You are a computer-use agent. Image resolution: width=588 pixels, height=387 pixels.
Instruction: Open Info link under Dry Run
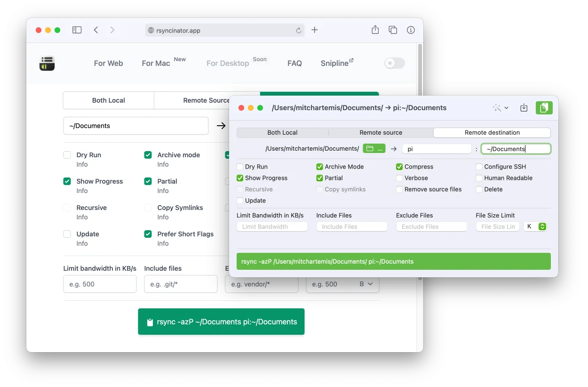(82, 164)
